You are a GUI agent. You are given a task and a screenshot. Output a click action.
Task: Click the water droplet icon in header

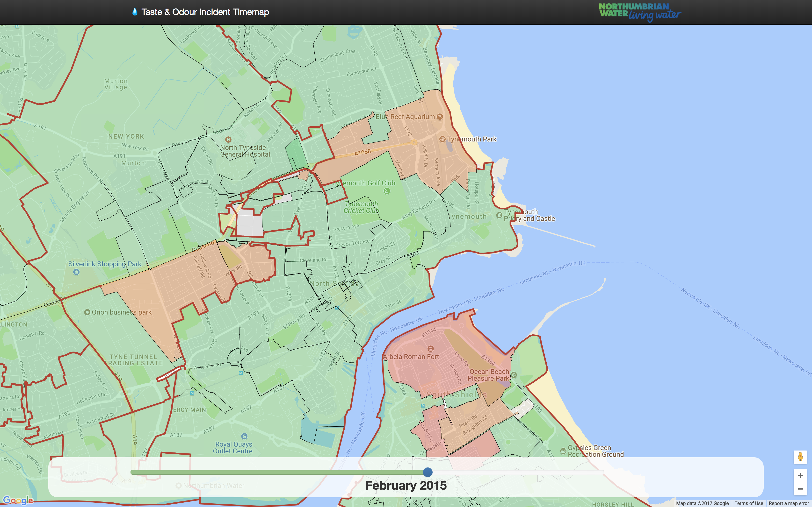pos(135,12)
